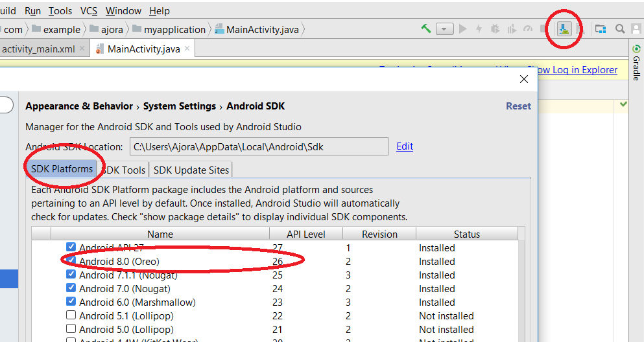Image resolution: width=644 pixels, height=342 pixels.
Task: Click the Edit link for SDK location
Action: click(x=405, y=146)
